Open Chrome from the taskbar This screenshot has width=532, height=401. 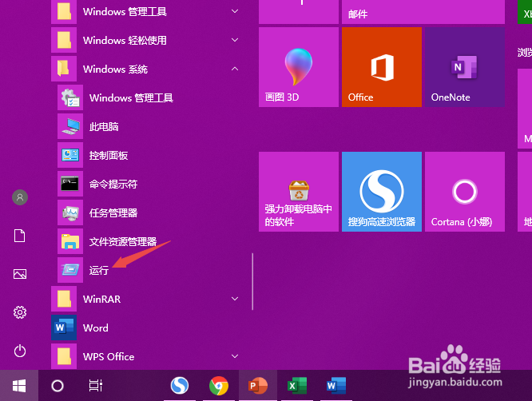(219, 386)
